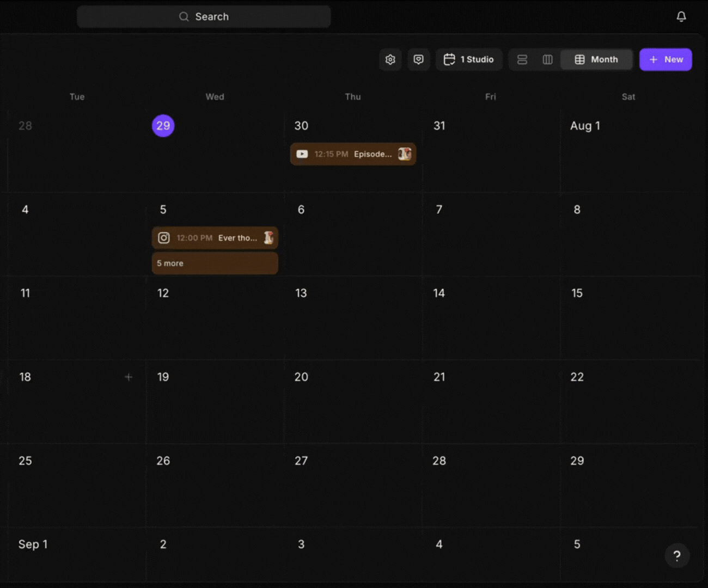Image resolution: width=708 pixels, height=588 pixels.
Task: Click the thumbnail on the Episode event
Action: coord(404,154)
